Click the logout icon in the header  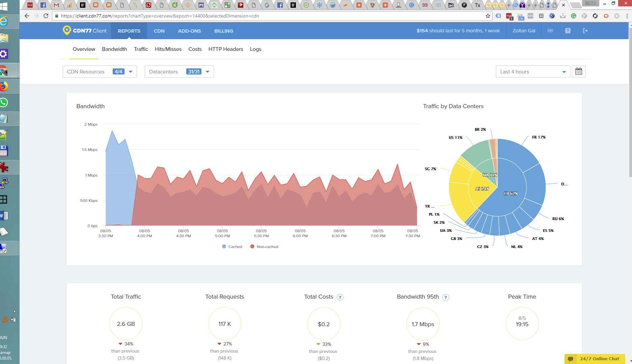pos(585,31)
